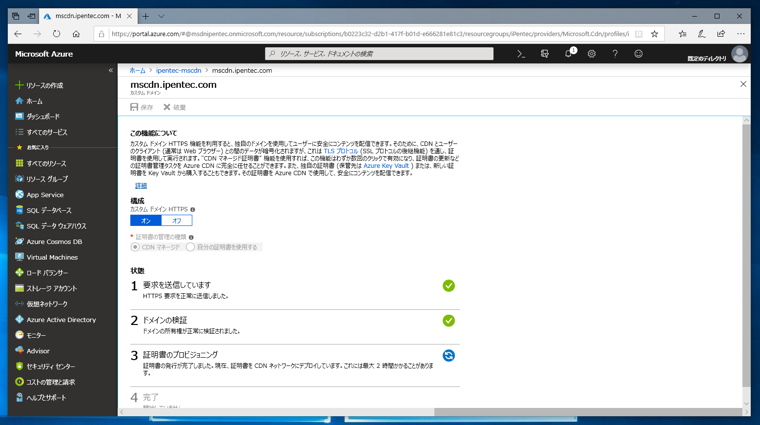Open the Favorites hub icon
Viewport: 760px width, 425px height.
(682, 34)
